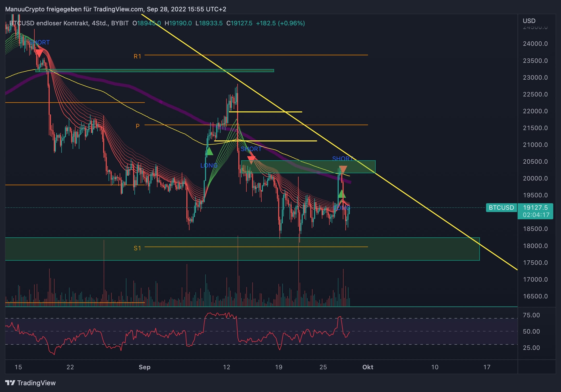561x392 pixels.
Task: Click the 10 date label on time axis
Action: pyautogui.click(x=435, y=367)
